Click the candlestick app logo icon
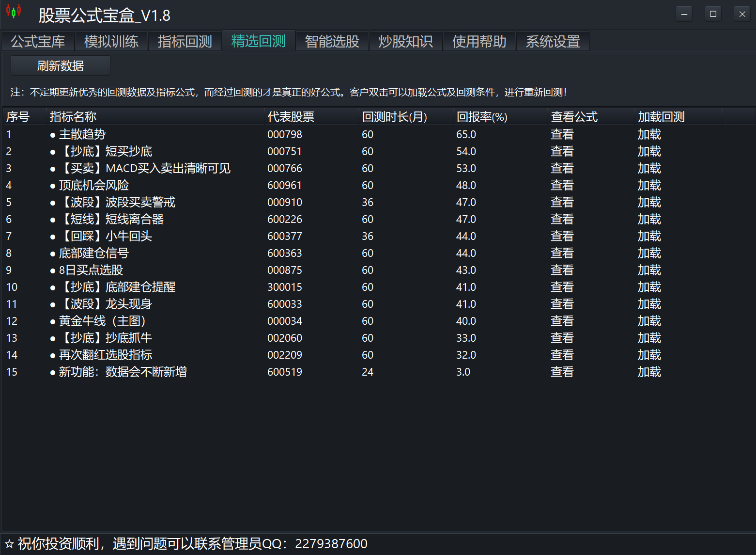756x555 pixels. click(x=14, y=12)
